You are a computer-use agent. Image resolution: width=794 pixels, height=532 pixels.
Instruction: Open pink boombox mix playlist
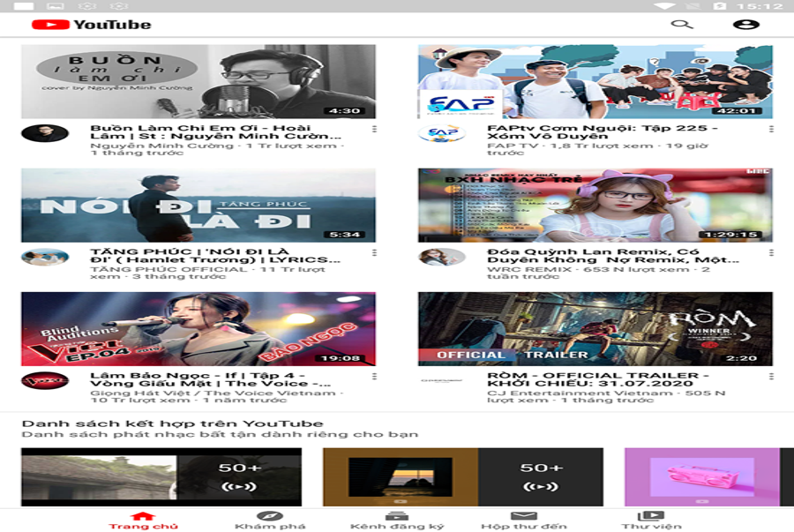tap(709, 476)
